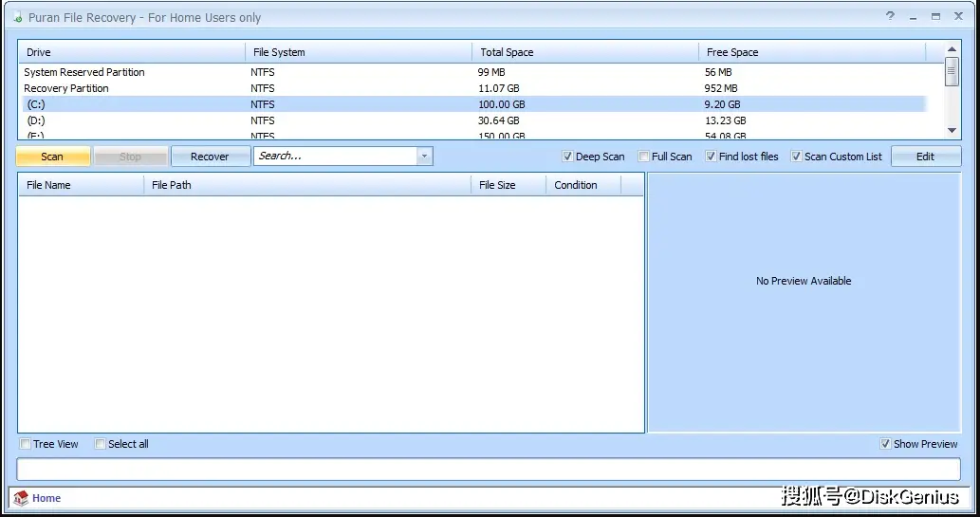Maximize the Puran File Recovery window
Screen dimensions: 980x517
tap(935, 17)
